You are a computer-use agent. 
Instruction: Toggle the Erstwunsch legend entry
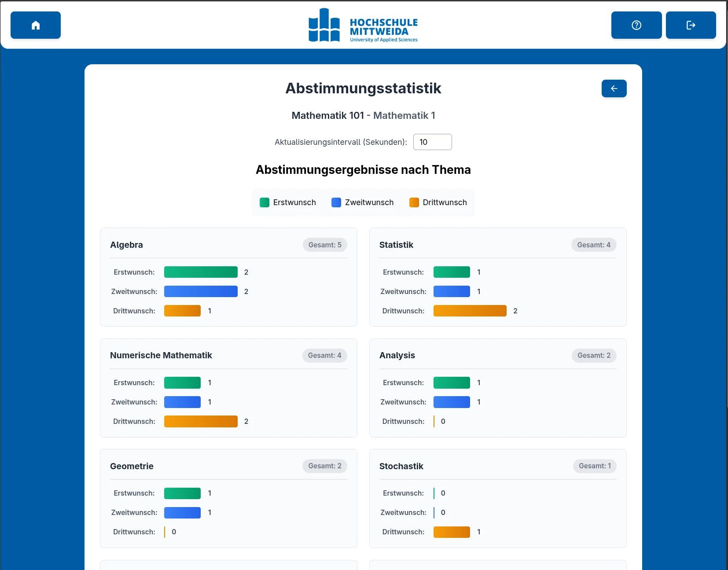click(288, 202)
